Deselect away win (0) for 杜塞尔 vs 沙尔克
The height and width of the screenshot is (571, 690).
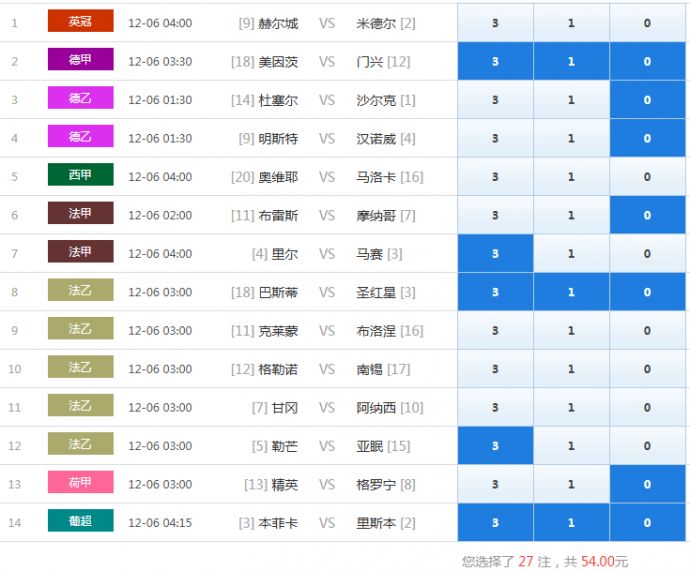click(647, 100)
